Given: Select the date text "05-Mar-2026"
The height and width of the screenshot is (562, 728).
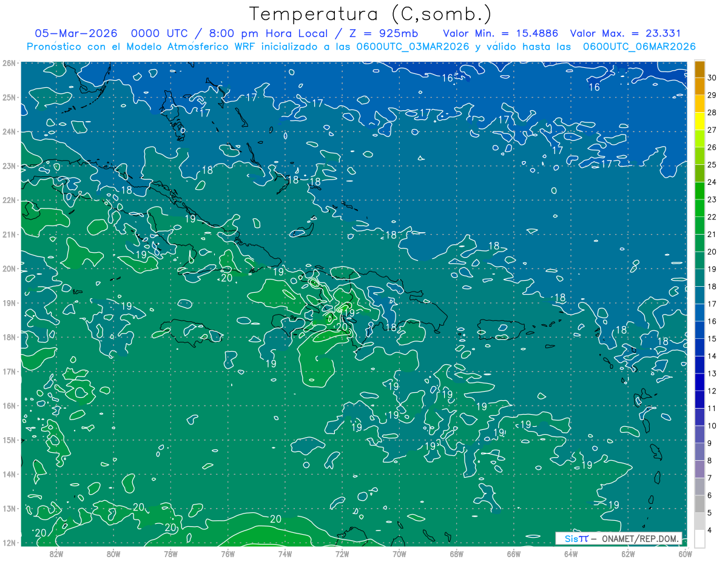Looking at the screenshot, I should [76, 33].
